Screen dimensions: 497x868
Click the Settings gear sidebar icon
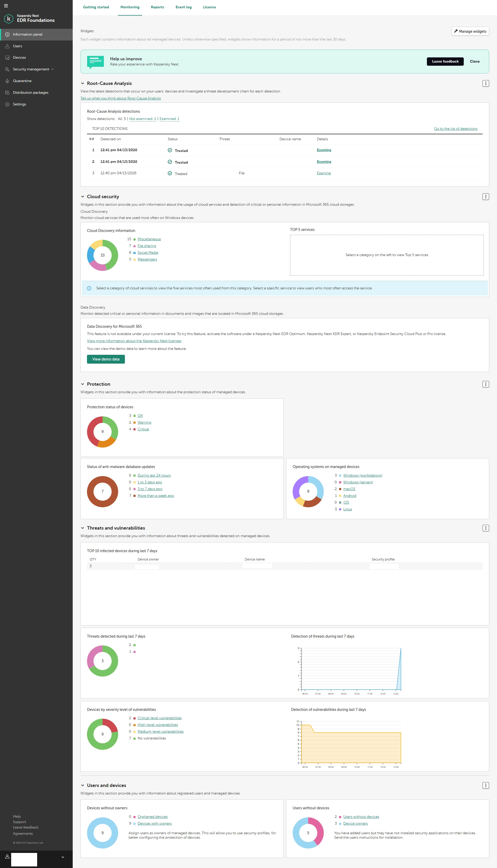tap(7, 104)
